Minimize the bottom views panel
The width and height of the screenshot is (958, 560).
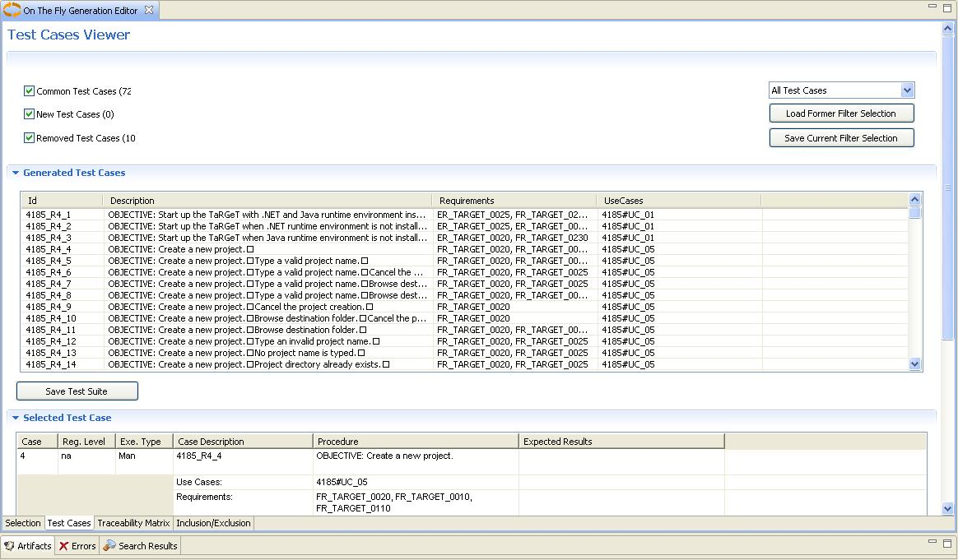click(x=932, y=541)
